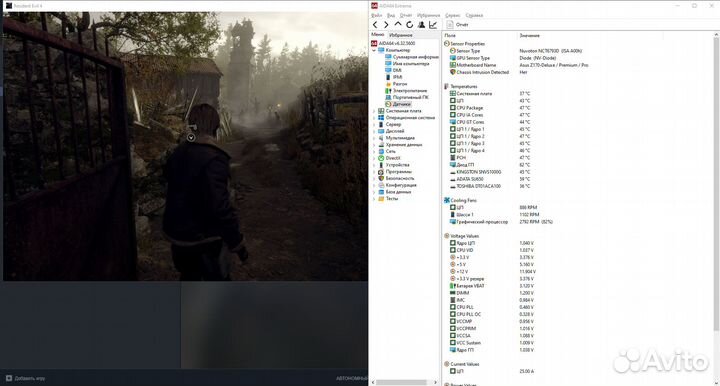720x386 pixels.
Task: Select the AIDA64 v6.32.5600 root node icon
Action: coord(374,43)
